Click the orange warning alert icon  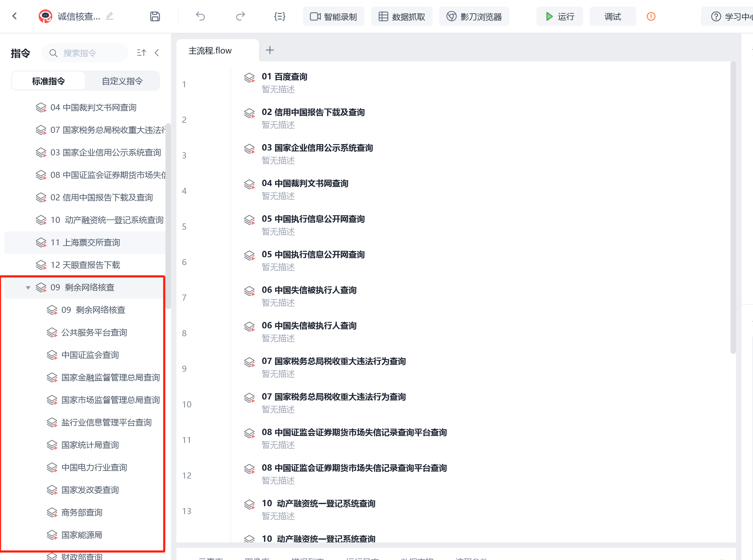[651, 16]
